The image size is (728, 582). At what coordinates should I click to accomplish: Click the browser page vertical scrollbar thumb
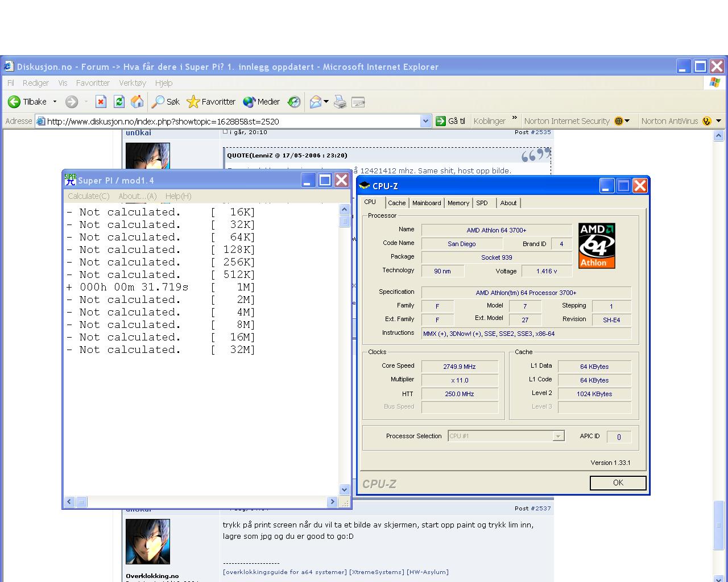(718, 525)
